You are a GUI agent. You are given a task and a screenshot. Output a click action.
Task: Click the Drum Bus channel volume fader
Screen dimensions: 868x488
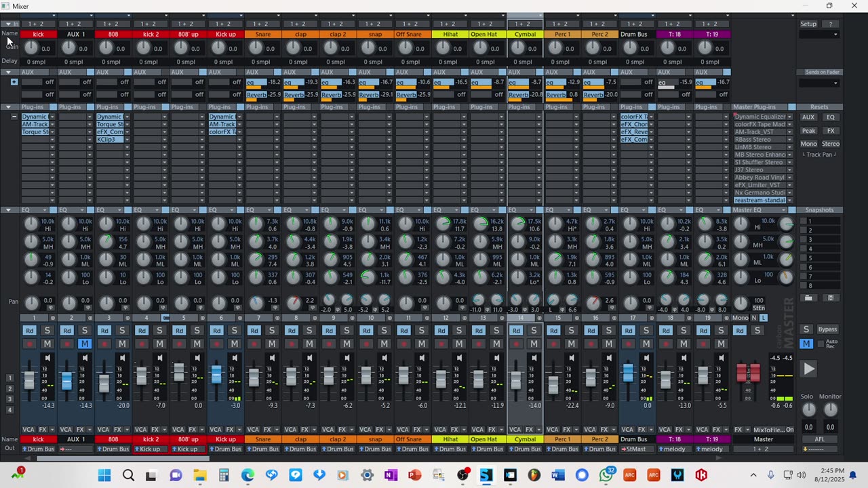coord(628,372)
